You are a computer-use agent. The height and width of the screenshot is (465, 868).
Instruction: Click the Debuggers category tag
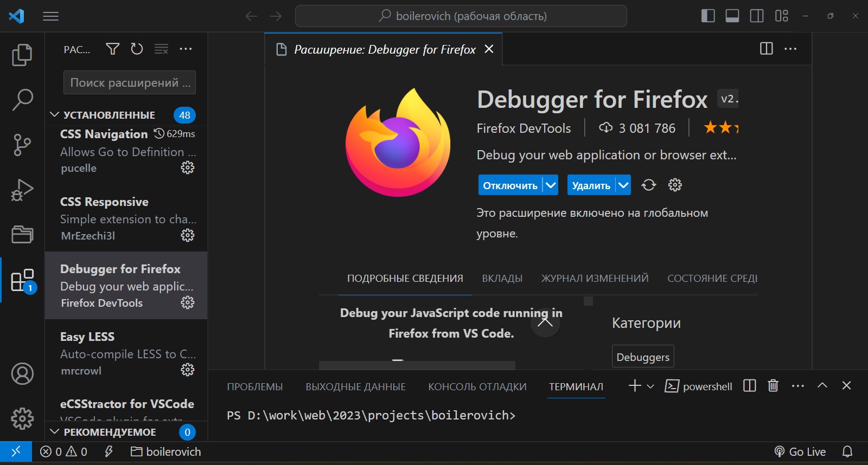[x=643, y=357]
